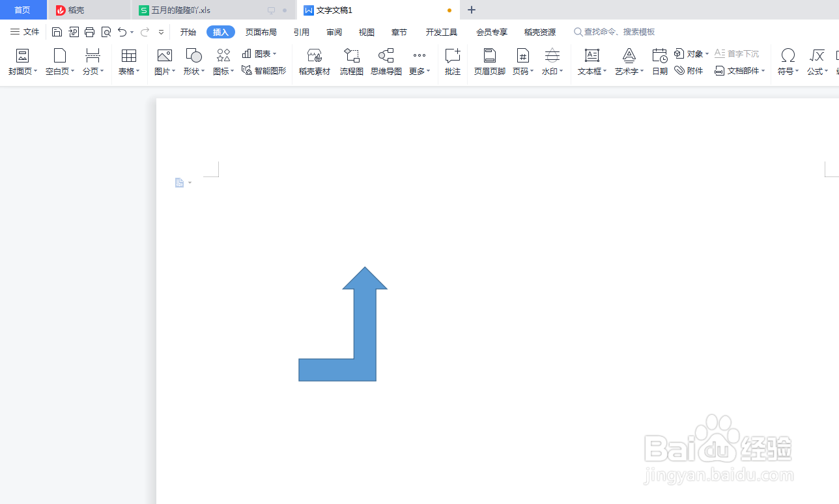This screenshot has height=504, width=839.
Task: Click the formula (公式) icon
Action: coord(817,55)
